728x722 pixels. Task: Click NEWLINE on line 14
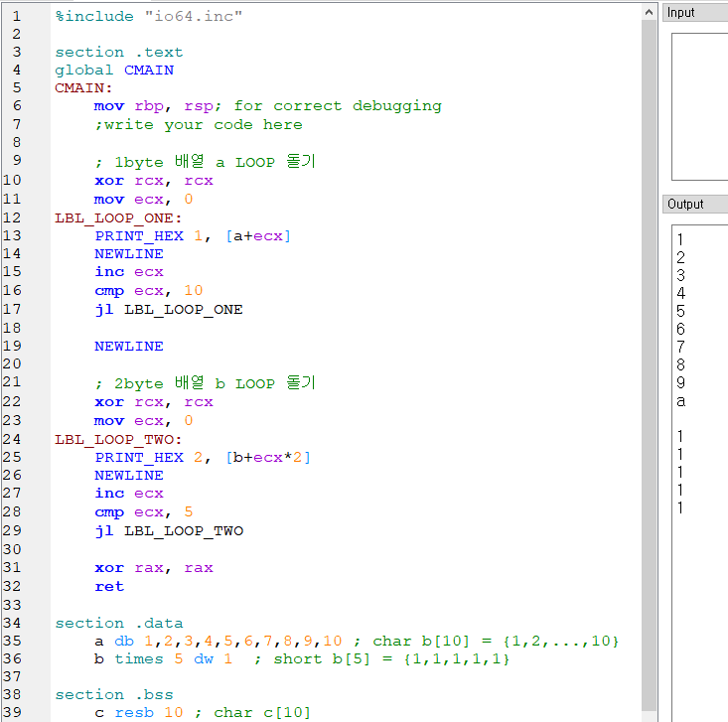(x=128, y=254)
